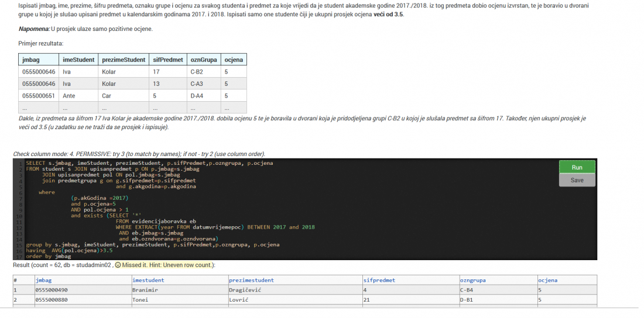Select result cell 0555000880

point(82,300)
